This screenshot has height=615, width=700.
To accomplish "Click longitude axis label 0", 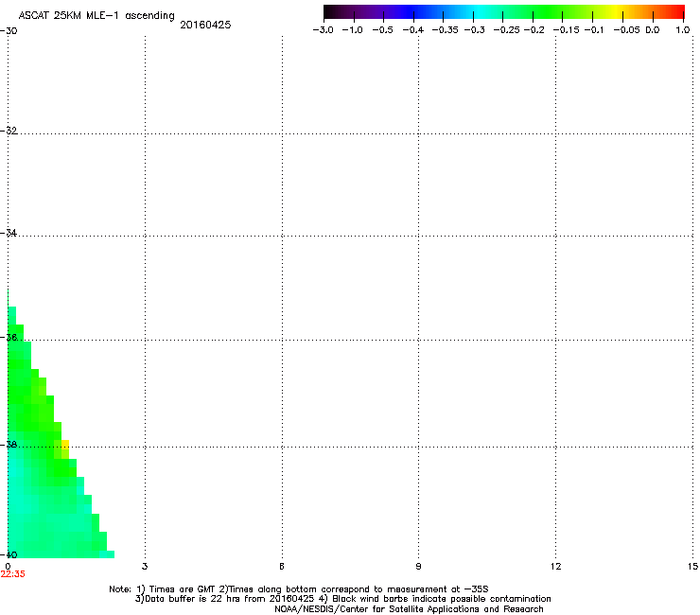I will 8,567.
